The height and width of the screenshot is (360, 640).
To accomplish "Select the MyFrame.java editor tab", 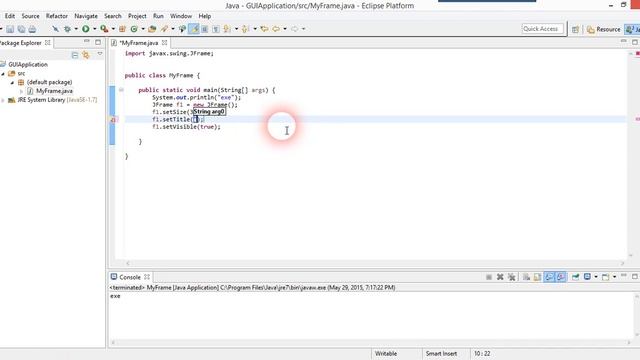I will (139, 43).
